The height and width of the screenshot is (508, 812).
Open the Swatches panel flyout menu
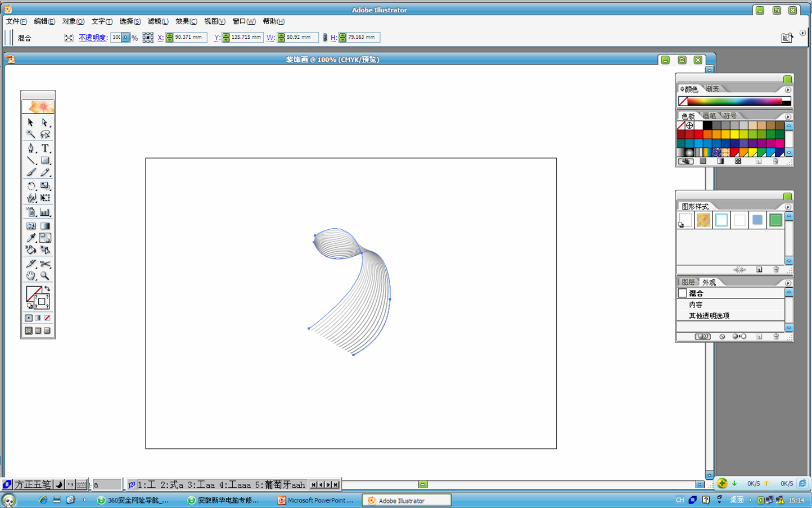[788, 117]
